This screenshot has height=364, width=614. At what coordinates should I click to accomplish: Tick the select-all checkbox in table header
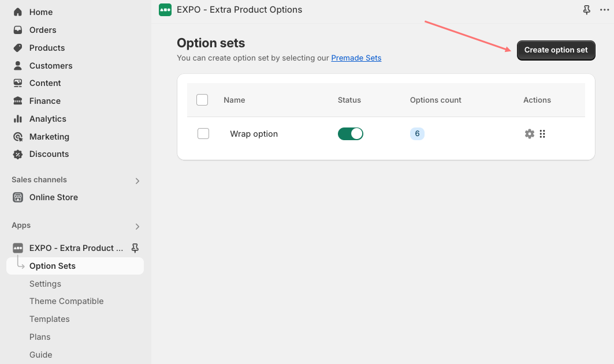(x=202, y=100)
